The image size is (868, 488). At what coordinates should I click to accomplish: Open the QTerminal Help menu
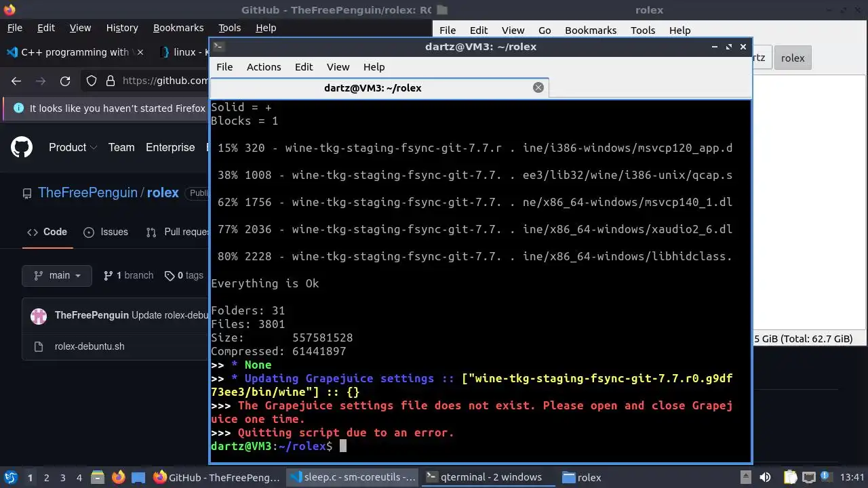374,66
